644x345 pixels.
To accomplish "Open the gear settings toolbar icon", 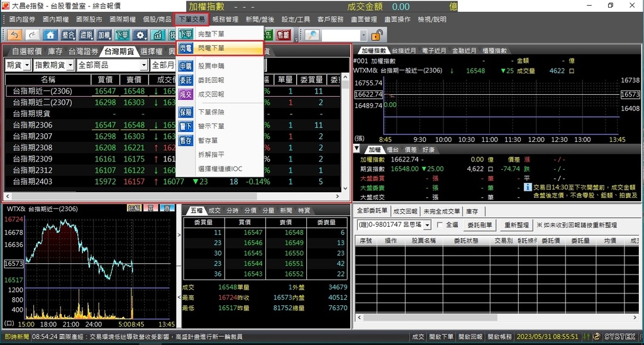I will pos(140,35).
